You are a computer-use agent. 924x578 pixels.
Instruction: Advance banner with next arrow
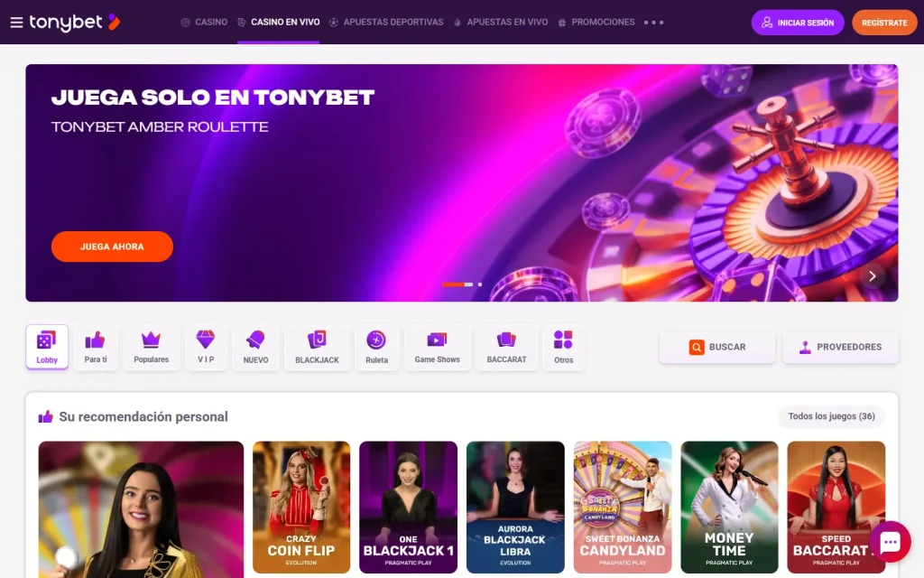[x=873, y=276]
